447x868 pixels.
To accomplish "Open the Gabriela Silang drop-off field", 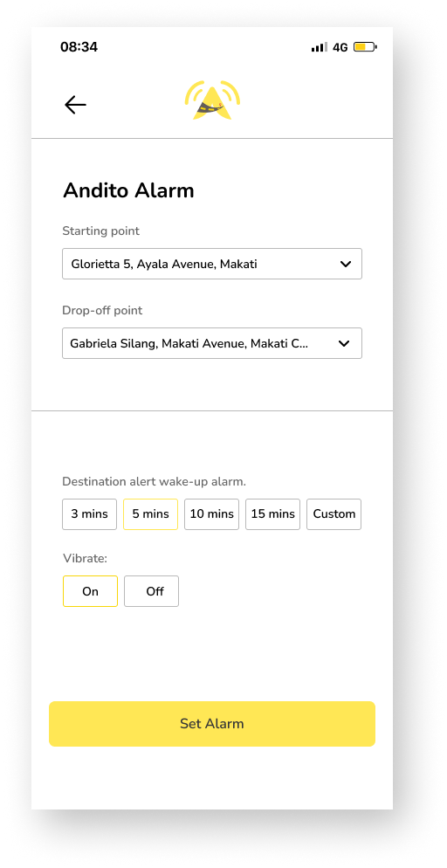I will [x=212, y=343].
